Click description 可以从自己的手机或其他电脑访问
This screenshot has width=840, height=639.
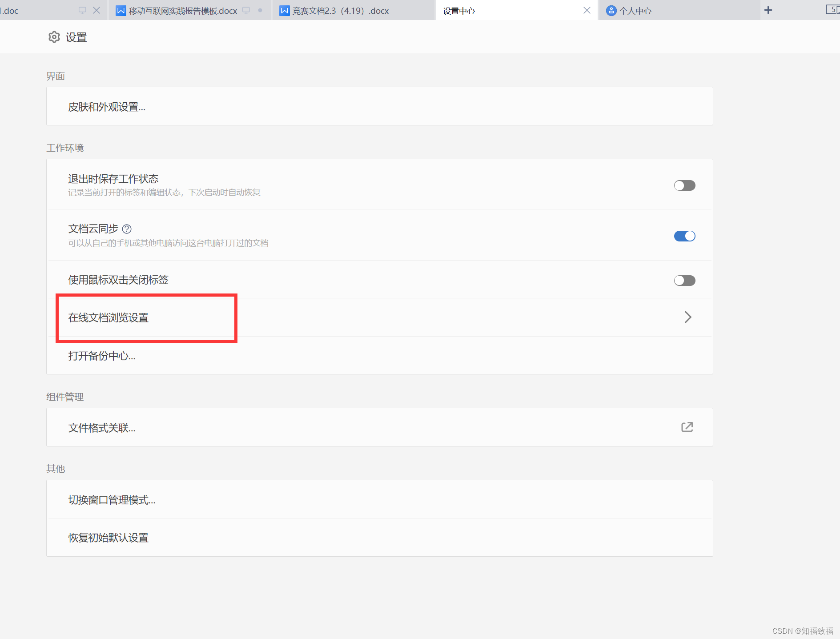[x=168, y=243]
